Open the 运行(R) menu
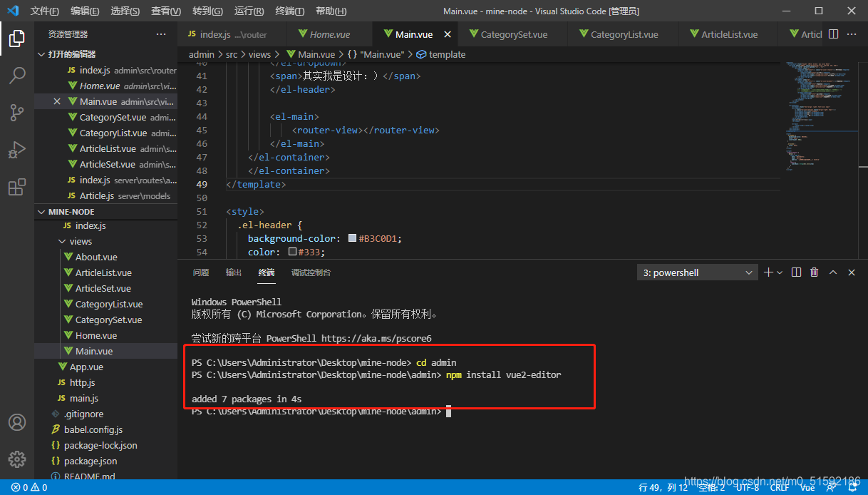This screenshot has height=495, width=868. 249,11
